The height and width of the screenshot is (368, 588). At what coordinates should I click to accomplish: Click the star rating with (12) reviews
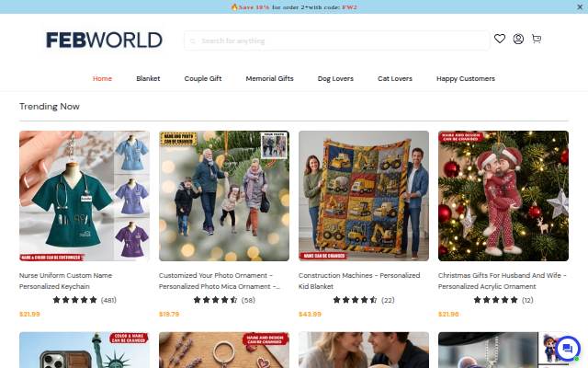(503, 300)
